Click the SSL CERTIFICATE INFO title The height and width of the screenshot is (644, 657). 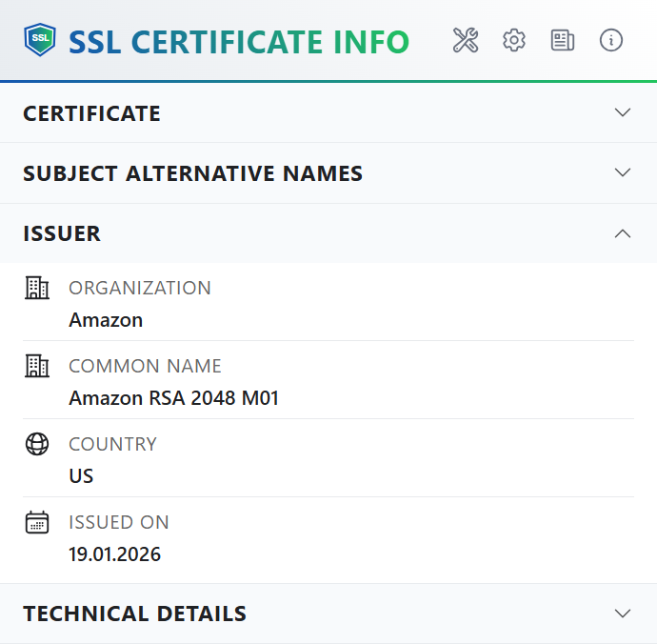coord(239,42)
